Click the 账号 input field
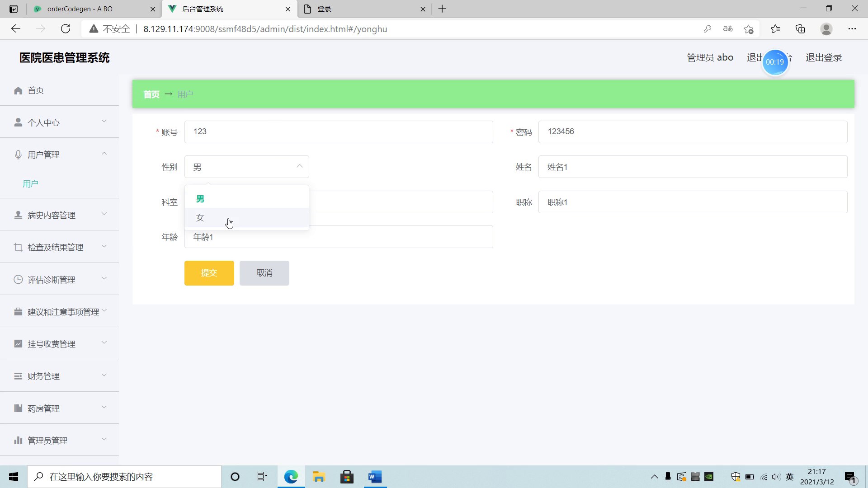868x488 pixels. coord(339,131)
